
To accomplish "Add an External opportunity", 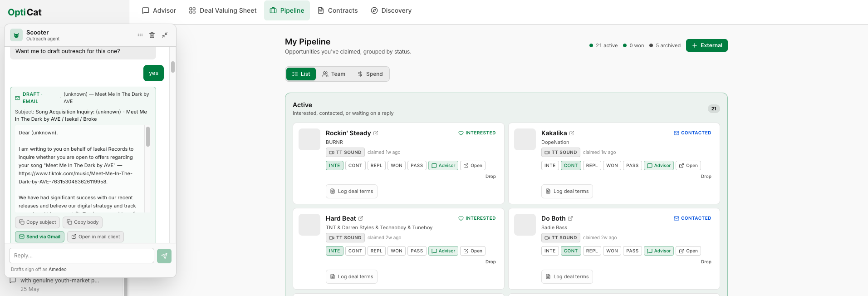I will point(707,45).
